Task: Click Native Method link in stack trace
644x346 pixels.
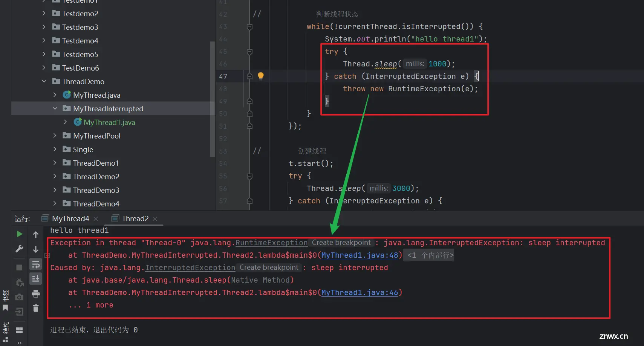Action: (260, 280)
